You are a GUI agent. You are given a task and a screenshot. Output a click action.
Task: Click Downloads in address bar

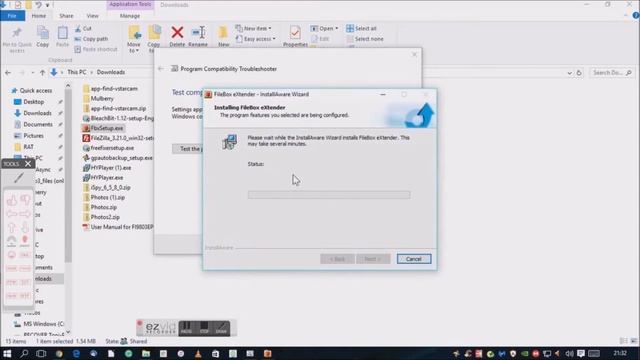tap(111, 72)
